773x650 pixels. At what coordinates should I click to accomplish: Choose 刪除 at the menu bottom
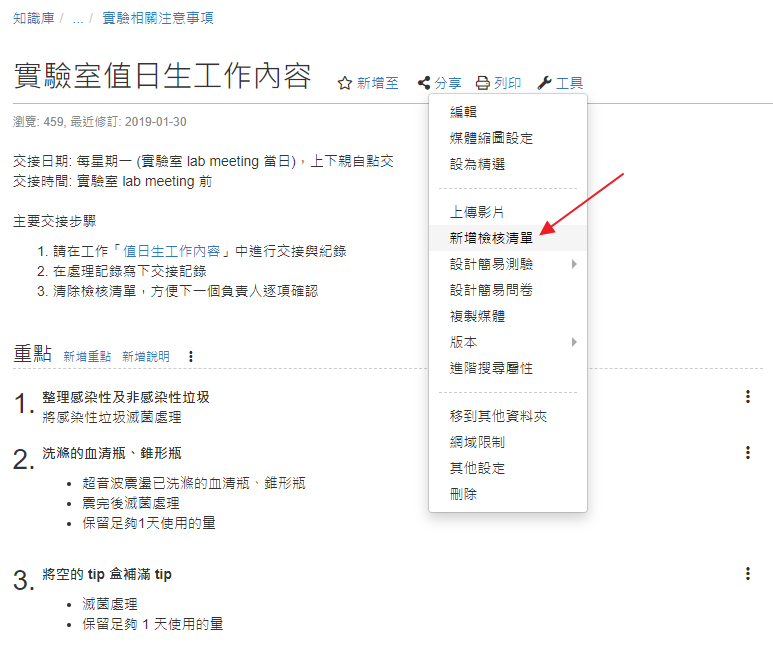point(464,494)
